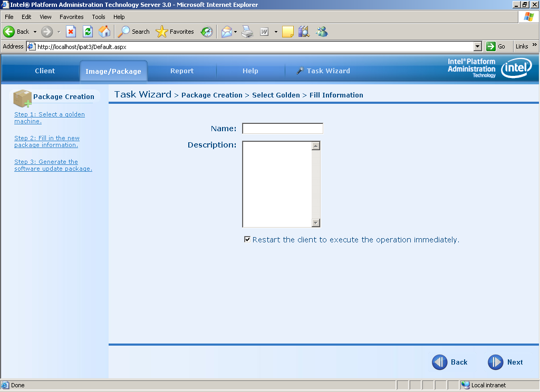Screen dimensions: 540x392
Task: Click into the Name input field
Action: click(x=283, y=129)
